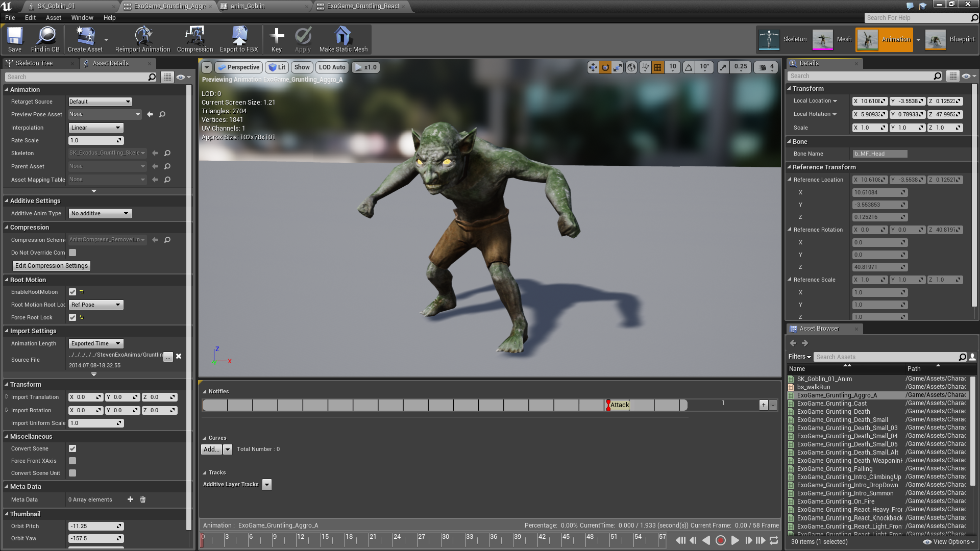Switch to Blueprint mode
This screenshot has width=980, height=551.
pos(950,39)
